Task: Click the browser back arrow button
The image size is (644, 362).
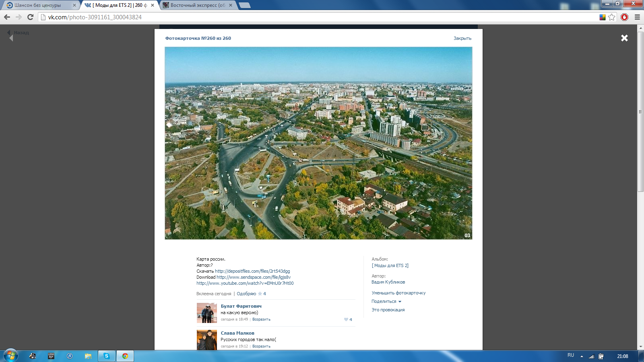Action: [7, 17]
